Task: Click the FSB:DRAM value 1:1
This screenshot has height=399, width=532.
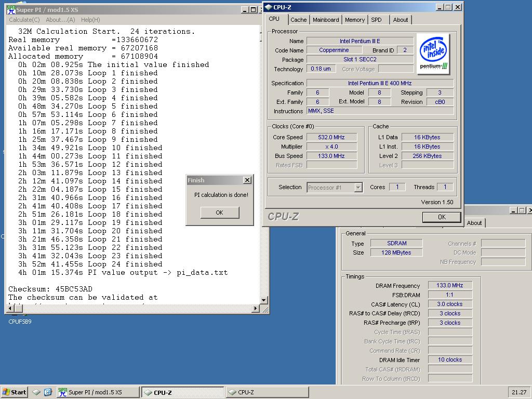Action: [x=450, y=295]
